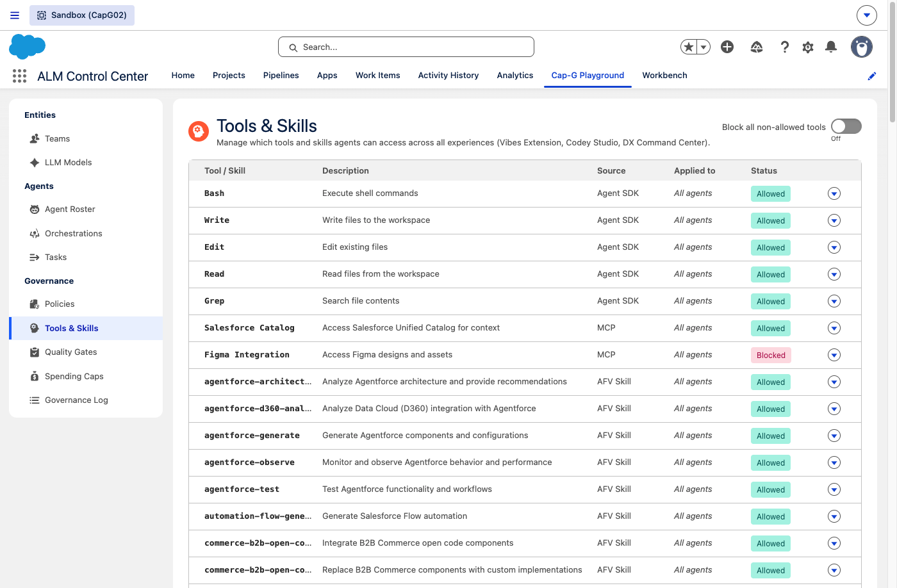Click the Agent Roster icon
Screen dimensions: 897x588
[35, 209]
